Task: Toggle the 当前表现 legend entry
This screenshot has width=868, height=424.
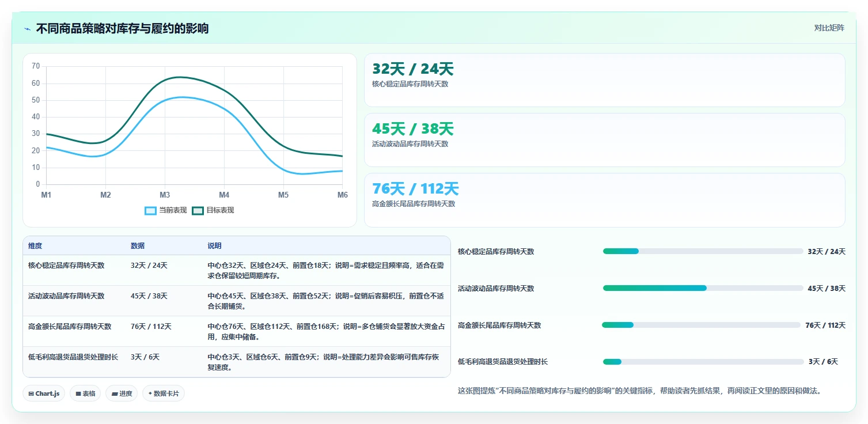Action: pos(166,210)
